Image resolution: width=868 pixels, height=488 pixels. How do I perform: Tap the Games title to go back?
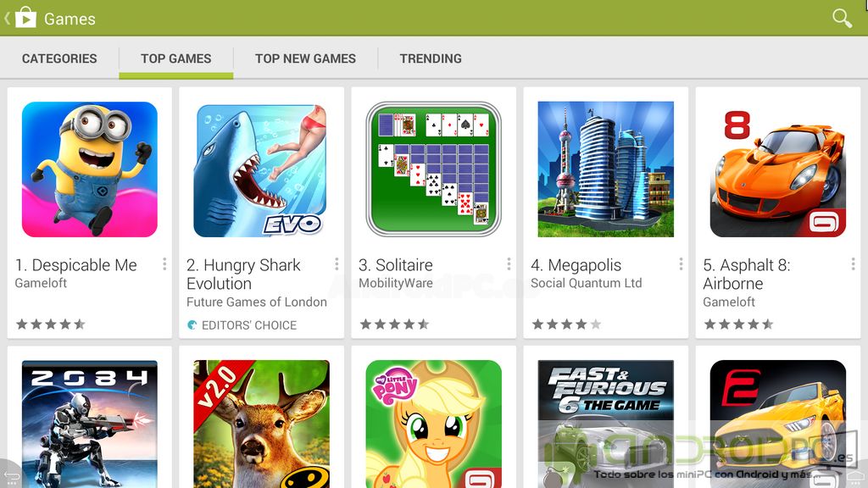click(x=70, y=19)
